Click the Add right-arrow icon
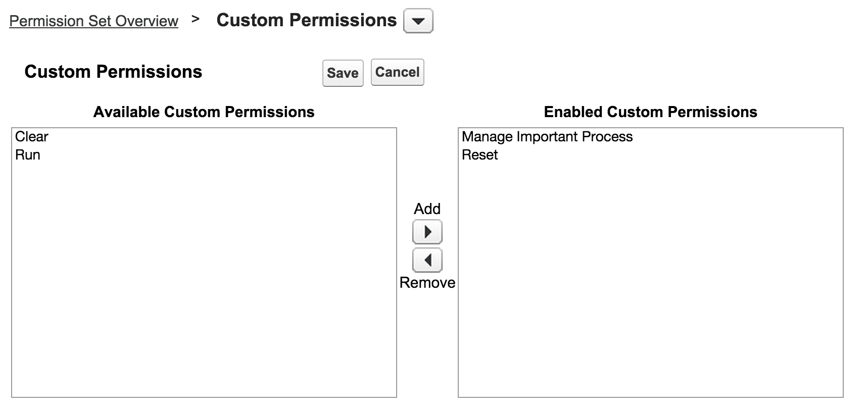This screenshot has height=412, width=868. 427,232
